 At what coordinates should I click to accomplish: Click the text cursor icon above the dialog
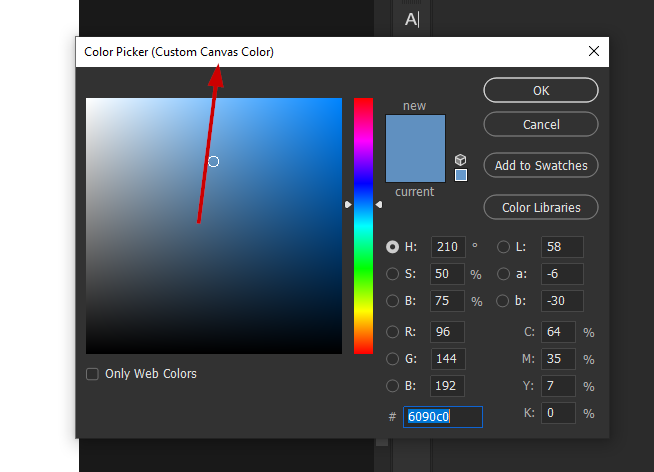pyautogui.click(x=412, y=19)
